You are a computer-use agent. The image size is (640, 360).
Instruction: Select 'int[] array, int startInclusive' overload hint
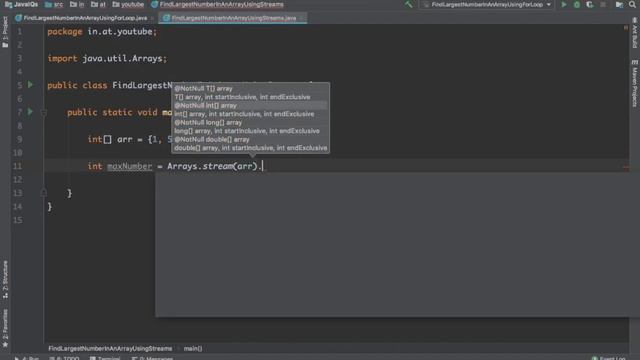pyautogui.click(x=244, y=114)
